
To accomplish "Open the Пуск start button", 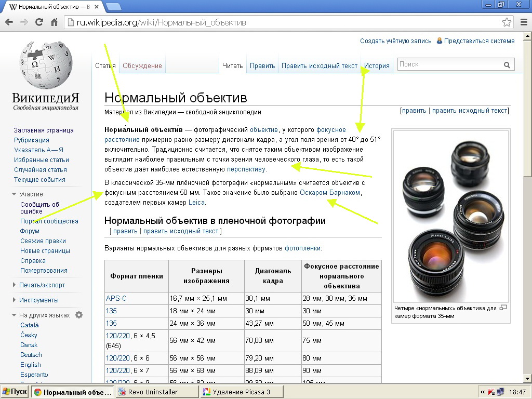I will 14,392.
